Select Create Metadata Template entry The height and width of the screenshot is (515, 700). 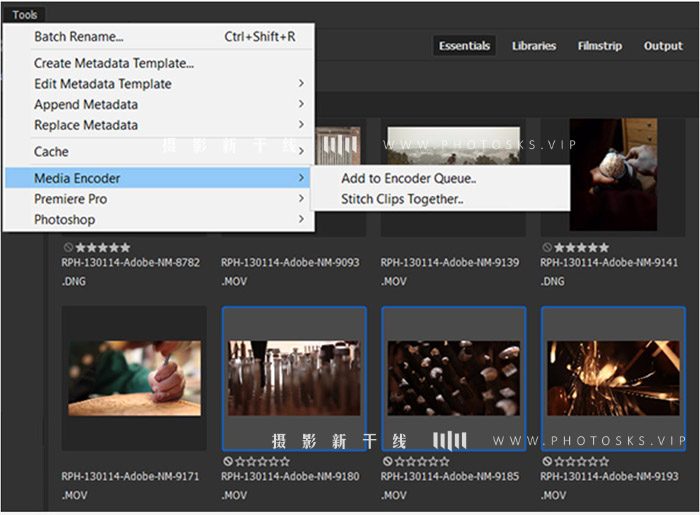[x=159, y=63]
